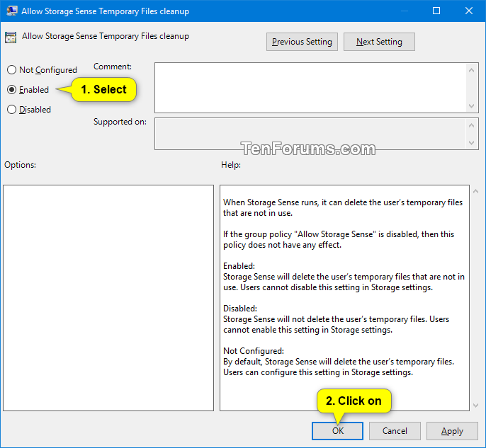The height and width of the screenshot is (448, 486).
Task: Click the 'Not Configured:' heading in Help text
Action: click(x=254, y=351)
